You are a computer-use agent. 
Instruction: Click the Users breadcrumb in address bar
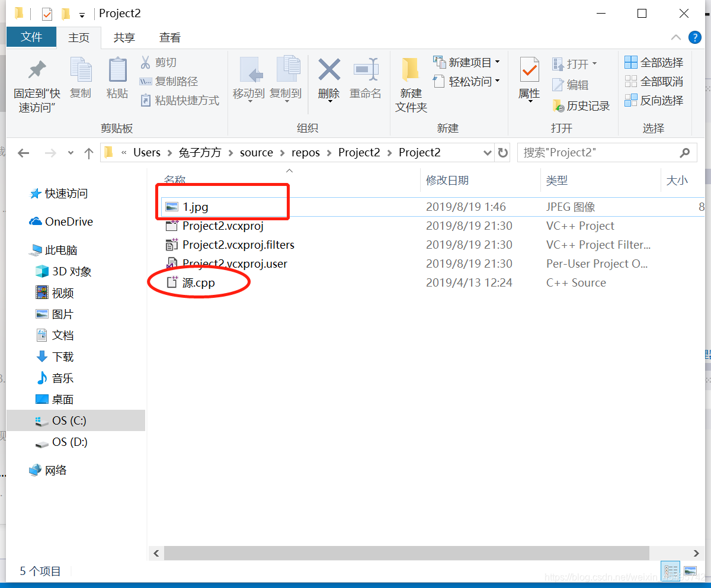pos(146,153)
